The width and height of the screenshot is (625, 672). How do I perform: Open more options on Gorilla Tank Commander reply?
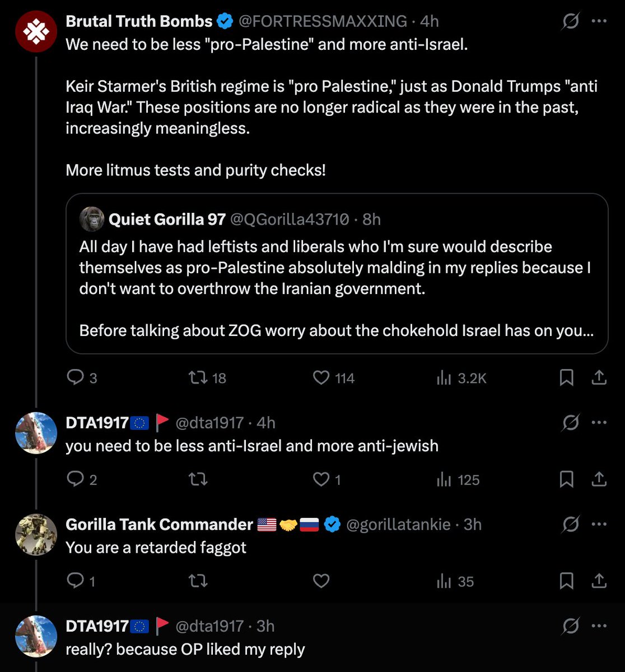coord(599,524)
